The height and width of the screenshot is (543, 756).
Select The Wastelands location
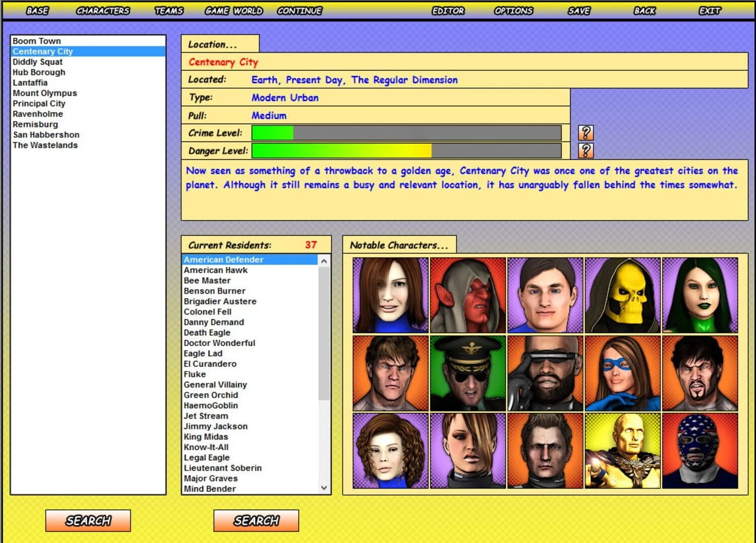pos(45,145)
